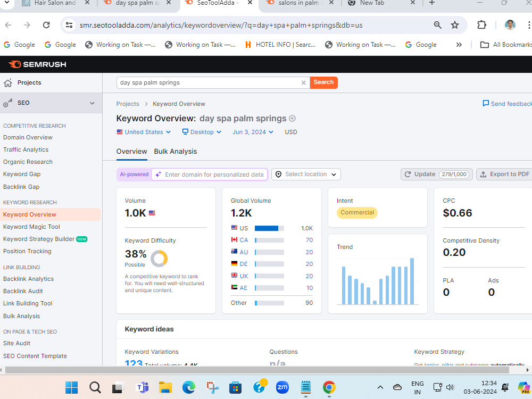Switch to New Tab browser tab
532x399 pixels.
pyautogui.click(x=373, y=3)
